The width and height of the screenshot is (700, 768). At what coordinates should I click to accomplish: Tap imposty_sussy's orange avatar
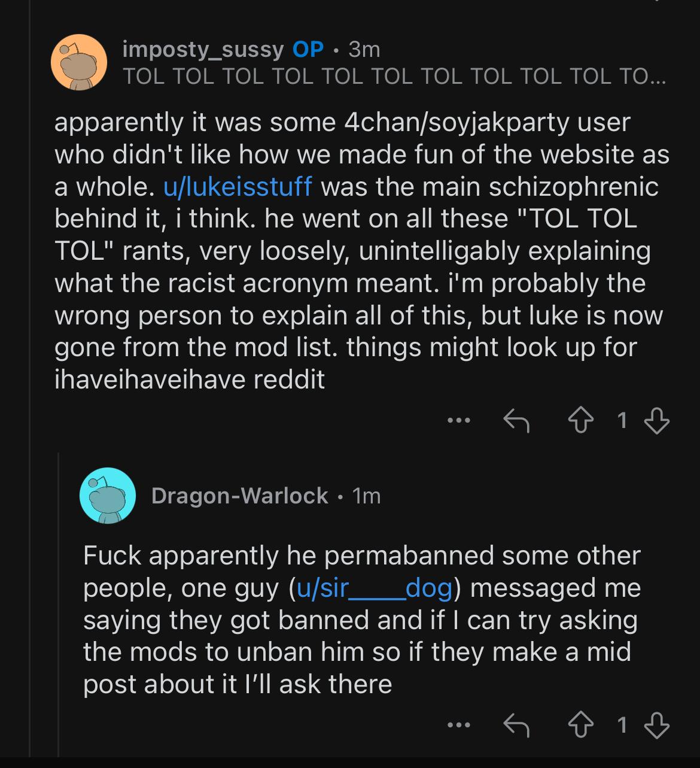[x=79, y=62]
